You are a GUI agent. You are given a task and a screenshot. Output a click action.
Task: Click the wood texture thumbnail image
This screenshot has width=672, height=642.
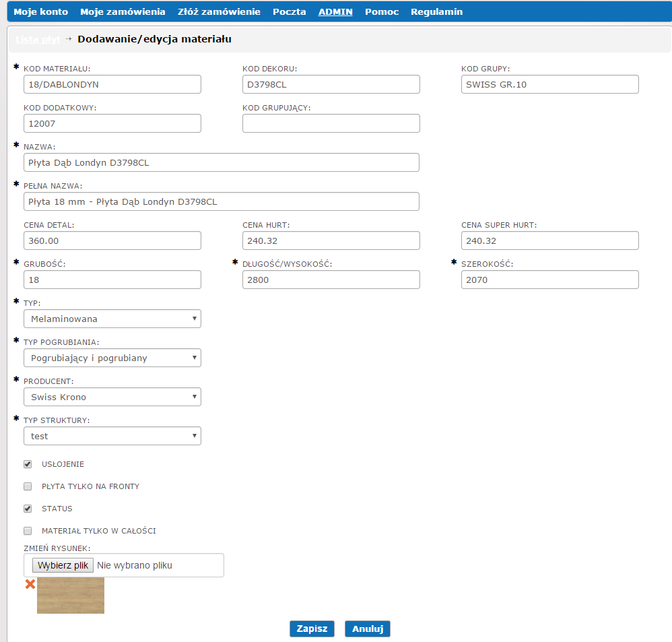[x=71, y=596]
